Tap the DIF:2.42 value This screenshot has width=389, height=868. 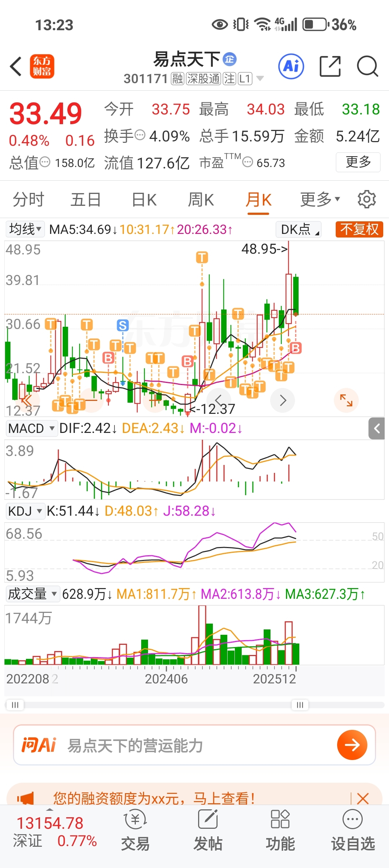tap(88, 428)
